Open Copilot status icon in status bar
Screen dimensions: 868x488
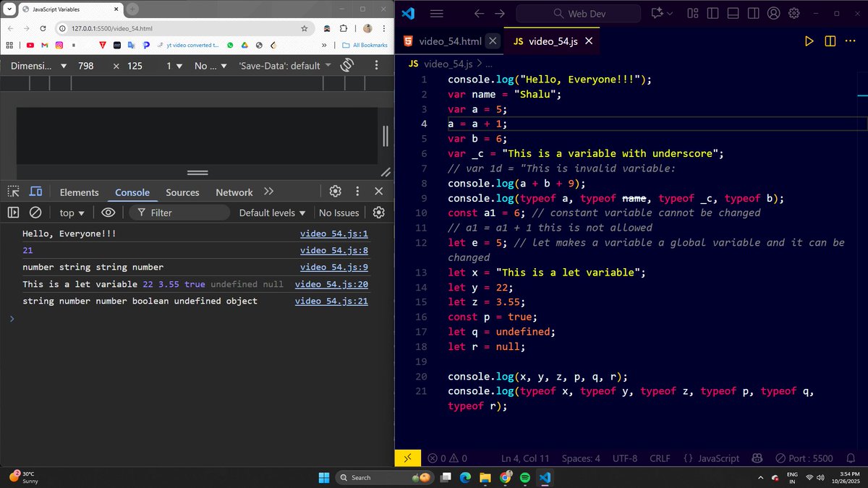pos(757,458)
